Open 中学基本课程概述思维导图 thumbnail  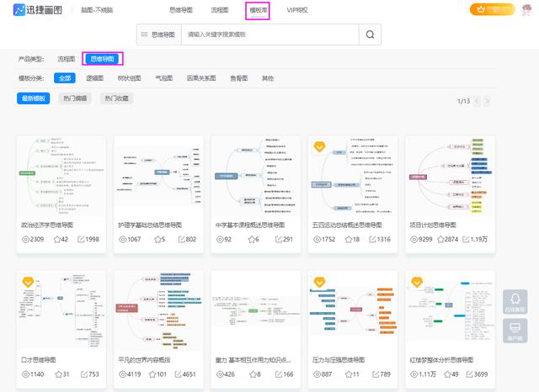pos(255,176)
